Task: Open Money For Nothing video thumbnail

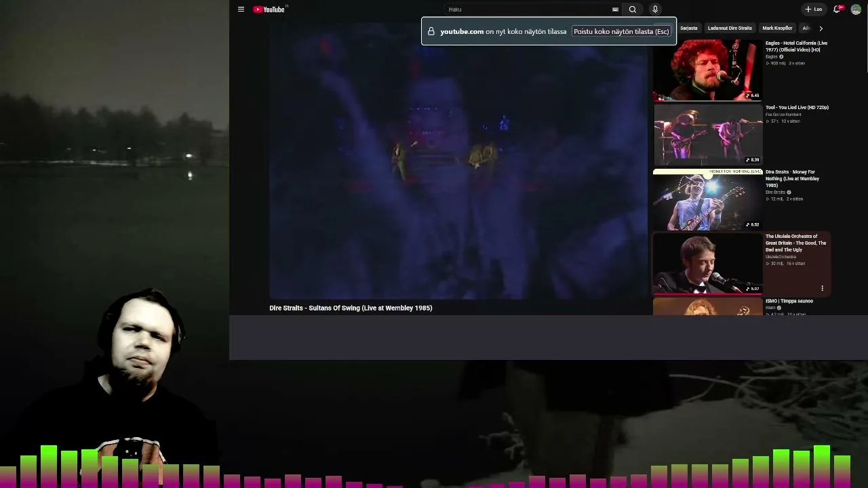Action: pos(707,199)
